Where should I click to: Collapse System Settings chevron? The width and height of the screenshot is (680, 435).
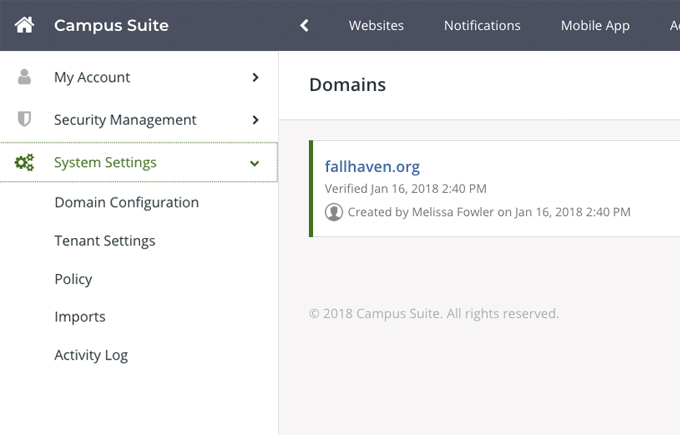click(x=255, y=163)
